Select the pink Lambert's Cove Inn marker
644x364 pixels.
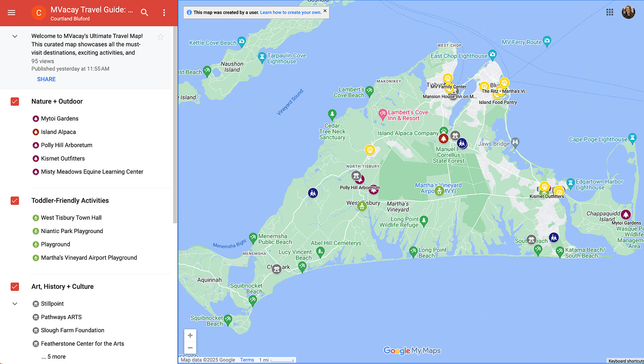383,115
